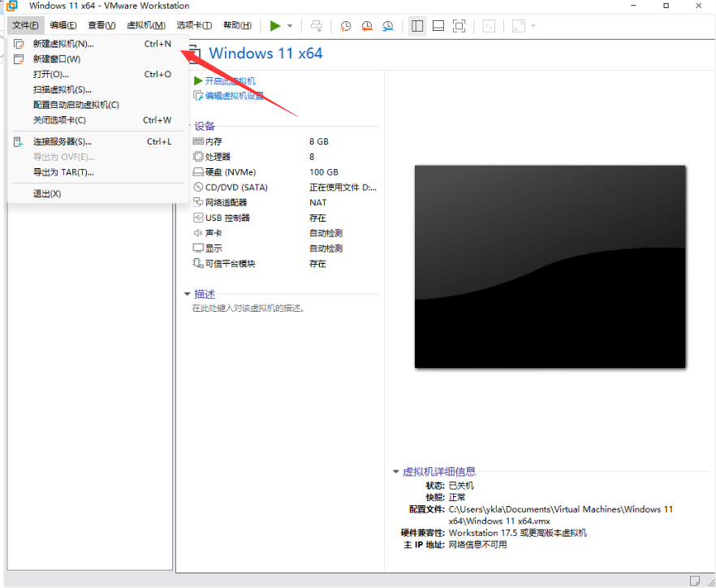Screen dimensions: 716x588
Task: Click the USB 控制器 icon
Action: click(x=198, y=218)
